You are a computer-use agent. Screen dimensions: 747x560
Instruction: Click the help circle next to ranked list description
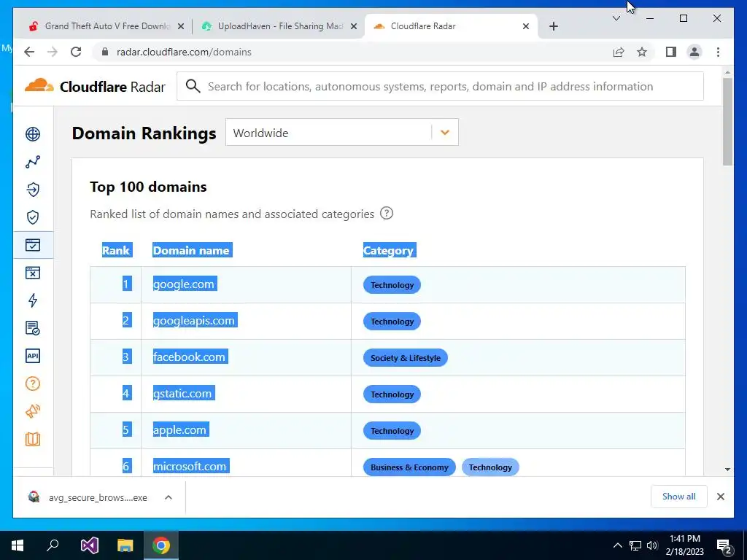click(387, 214)
